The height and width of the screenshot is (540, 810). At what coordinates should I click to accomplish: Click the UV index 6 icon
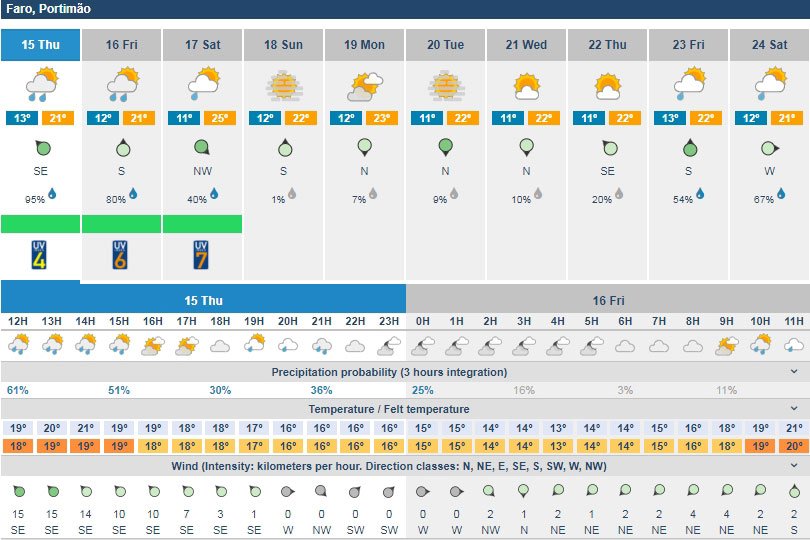(x=121, y=257)
